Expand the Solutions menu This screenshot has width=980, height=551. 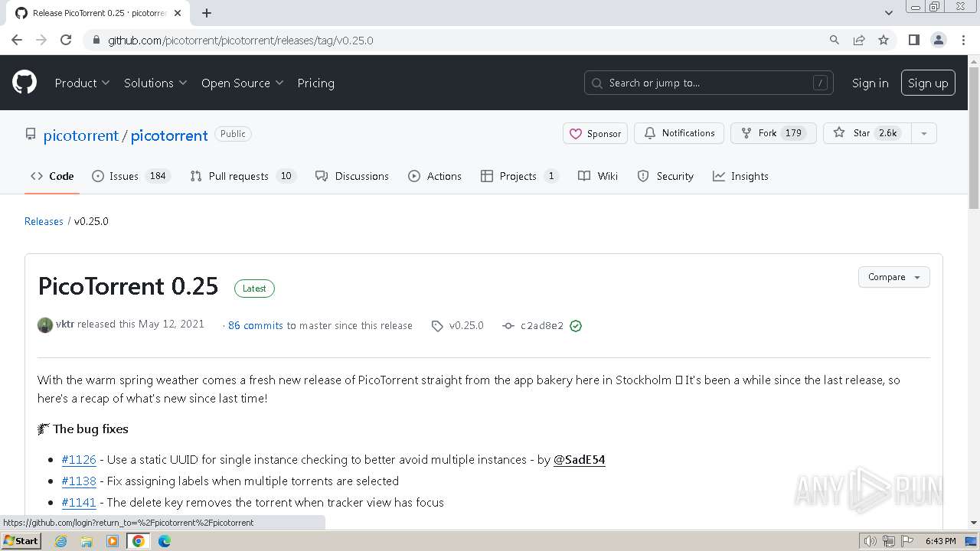(155, 83)
